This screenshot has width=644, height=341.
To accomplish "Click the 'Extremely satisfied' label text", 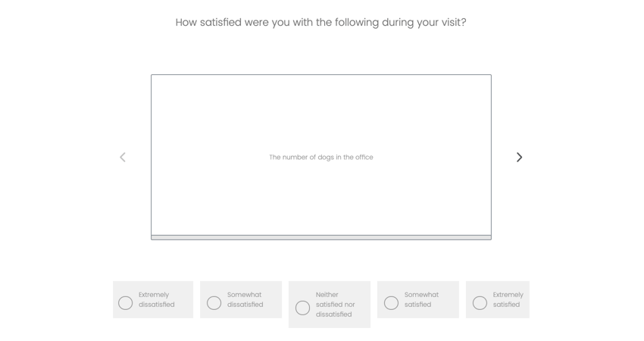I will tap(508, 299).
